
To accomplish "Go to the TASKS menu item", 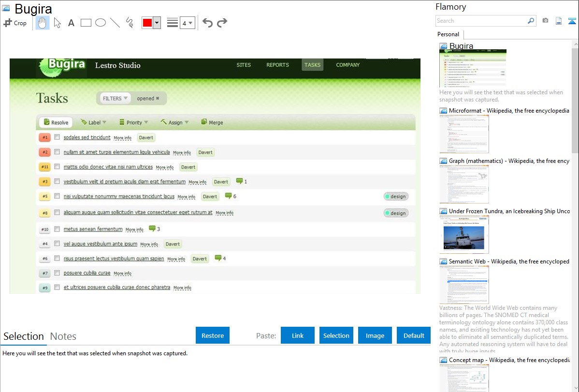I will [x=312, y=65].
